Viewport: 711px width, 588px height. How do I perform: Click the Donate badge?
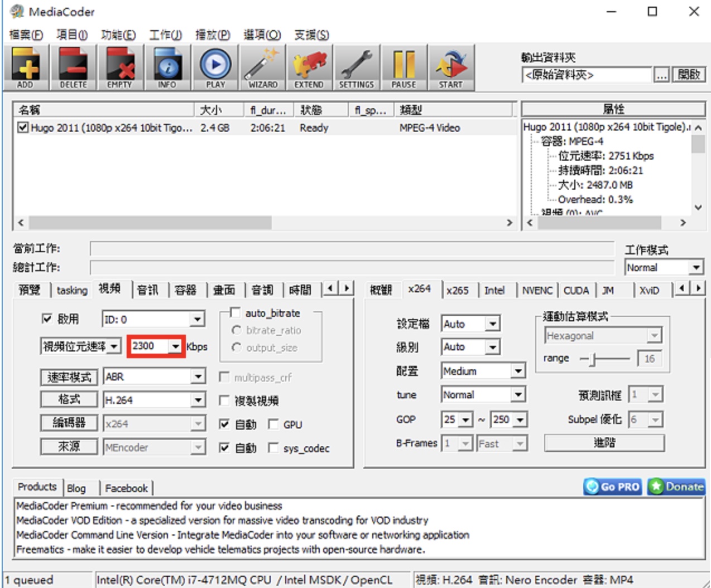676,486
